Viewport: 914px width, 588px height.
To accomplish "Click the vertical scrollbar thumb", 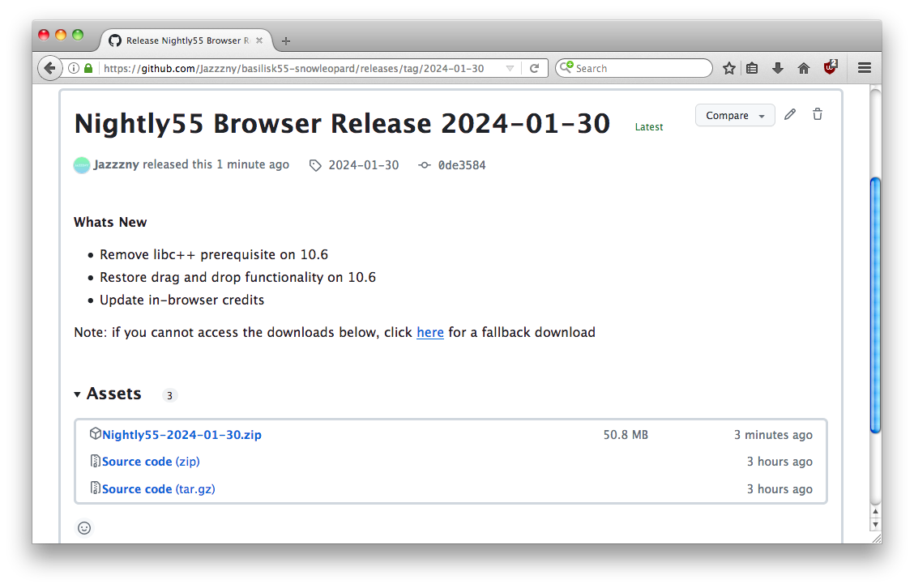I will pos(874,304).
